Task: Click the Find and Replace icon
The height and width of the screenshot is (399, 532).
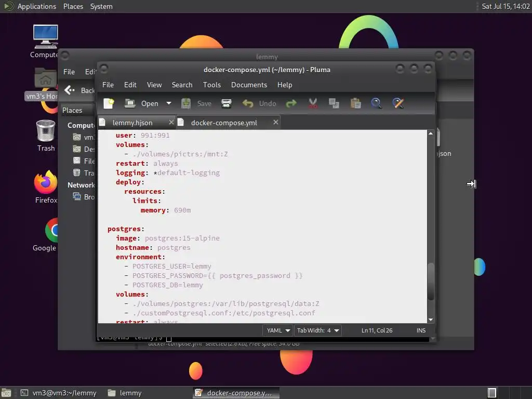Action: tap(398, 103)
